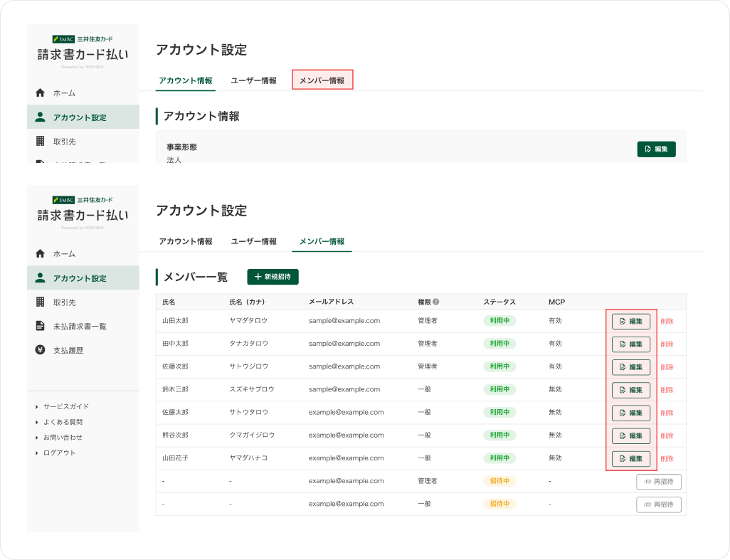Click the building icon beside 取引先 in the lower sidebar

[x=40, y=302]
